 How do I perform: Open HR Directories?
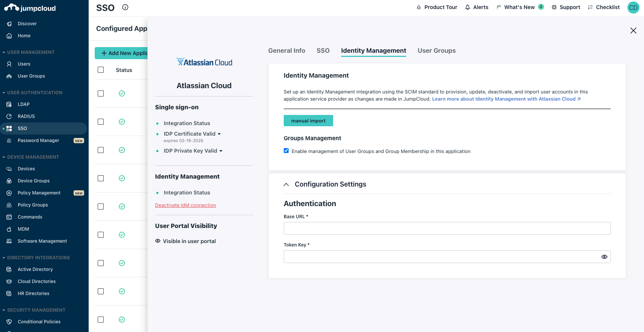pyautogui.click(x=34, y=294)
